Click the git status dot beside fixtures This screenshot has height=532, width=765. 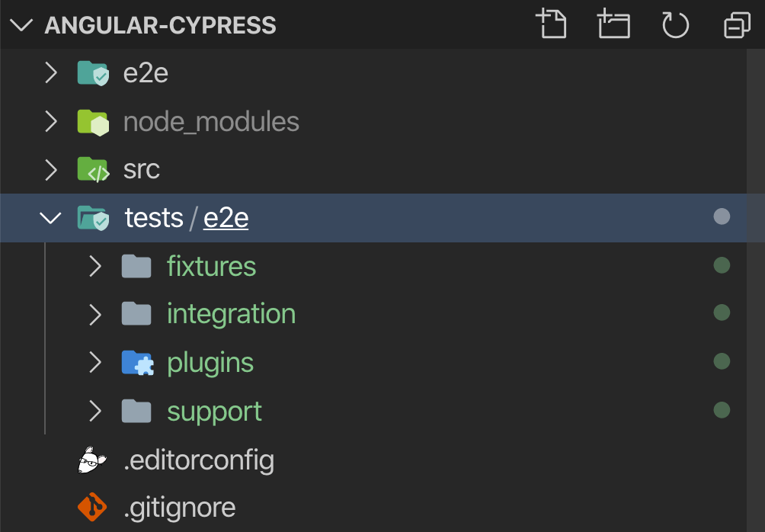[x=721, y=265]
